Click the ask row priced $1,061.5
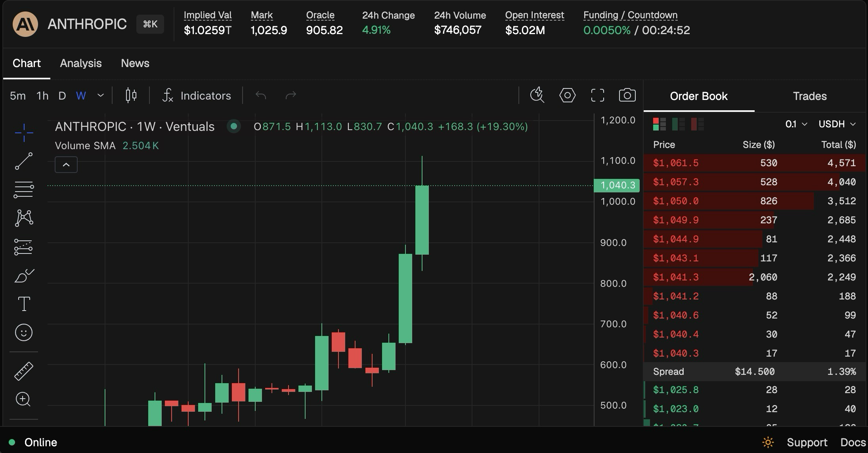This screenshot has height=453, width=868. [x=754, y=163]
